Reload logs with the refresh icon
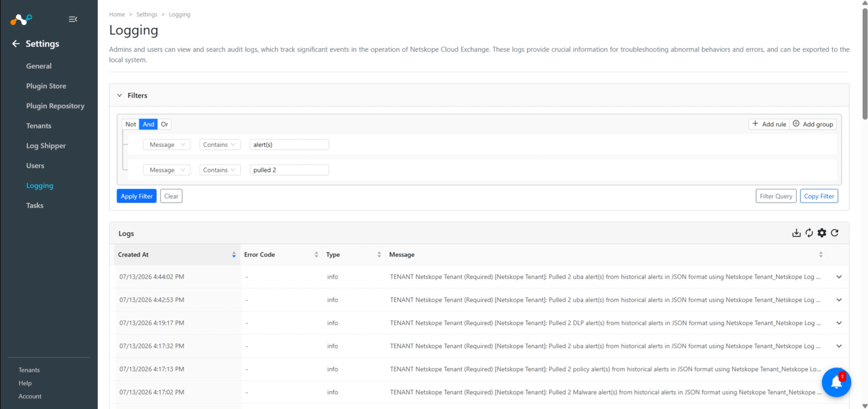Screen dimensions: 868x409 click(835, 233)
